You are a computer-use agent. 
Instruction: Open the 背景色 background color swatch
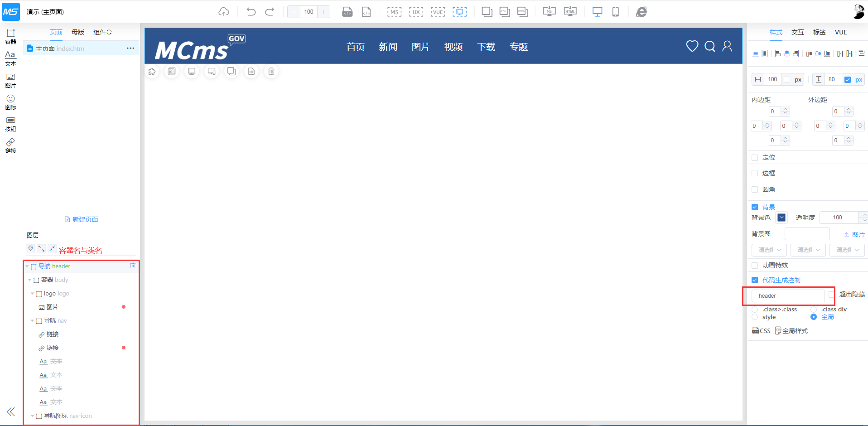781,218
